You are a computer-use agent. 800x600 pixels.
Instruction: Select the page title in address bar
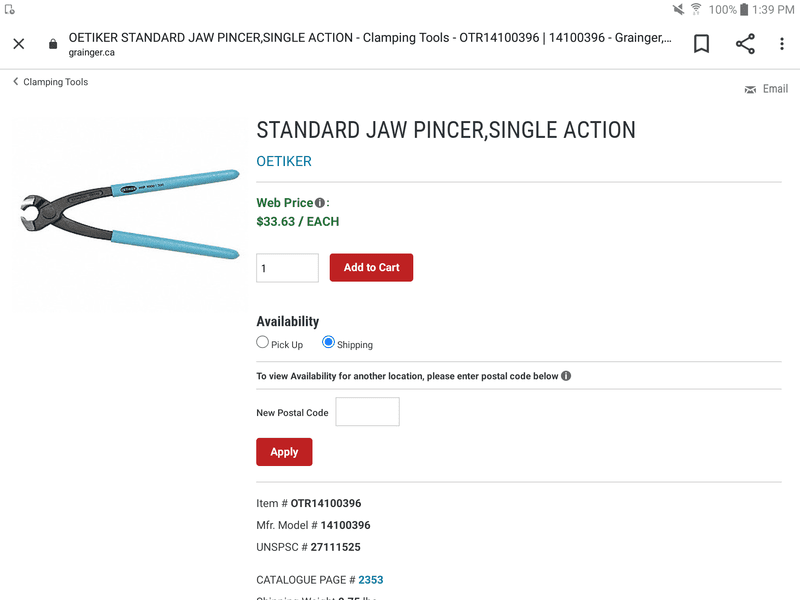(x=370, y=38)
